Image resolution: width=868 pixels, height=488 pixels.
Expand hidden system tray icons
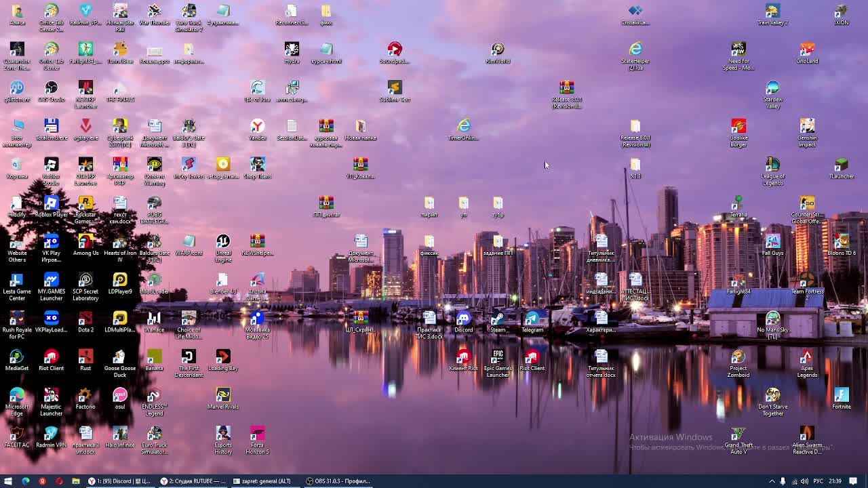coord(772,481)
